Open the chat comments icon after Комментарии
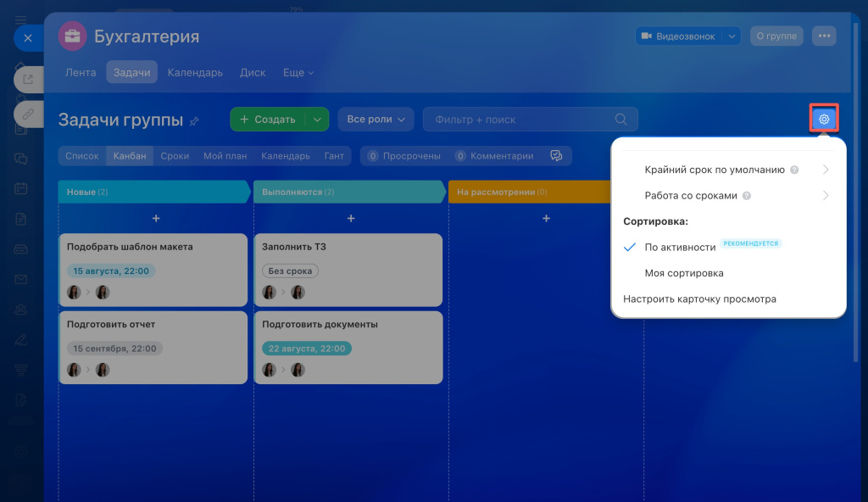Viewport: 868px width, 502px height. (x=556, y=156)
